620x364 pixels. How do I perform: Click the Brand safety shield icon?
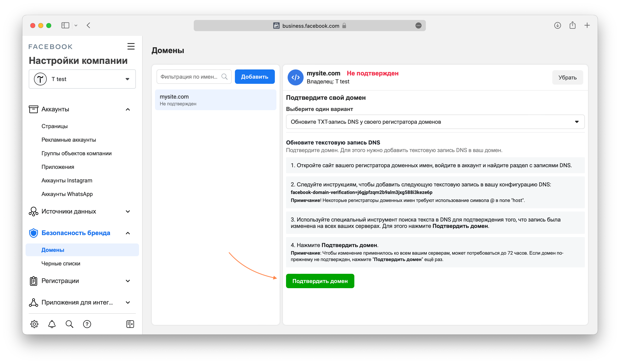[x=34, y=233]
